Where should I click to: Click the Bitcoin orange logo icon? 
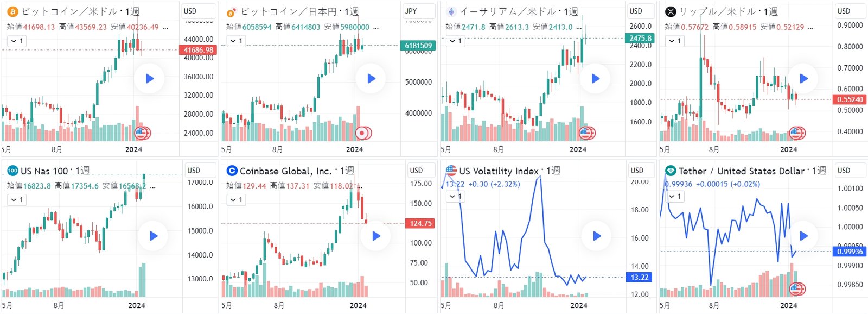coord(12,11)
